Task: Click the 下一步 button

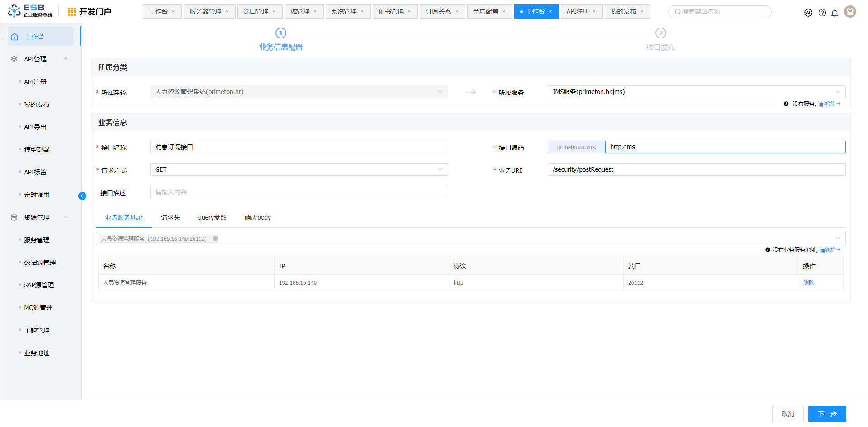Action: coord(827,414)
